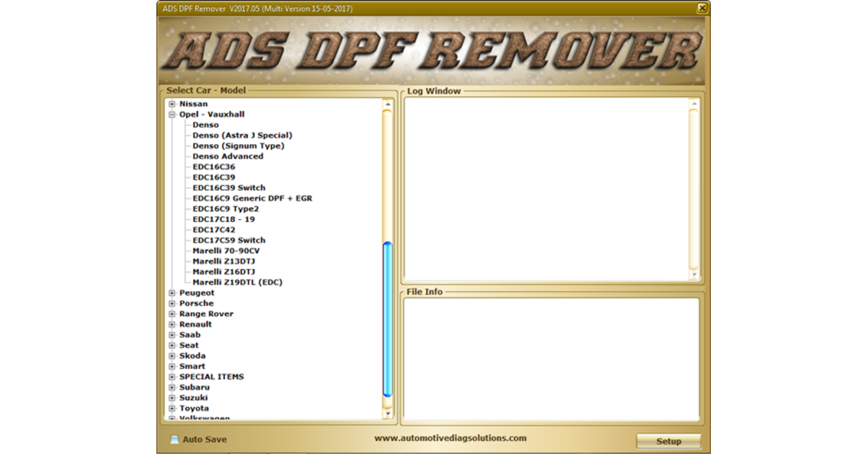
Task: Select EDC16C9 Generic DPF + EGR
Action: tap(252, 197)
